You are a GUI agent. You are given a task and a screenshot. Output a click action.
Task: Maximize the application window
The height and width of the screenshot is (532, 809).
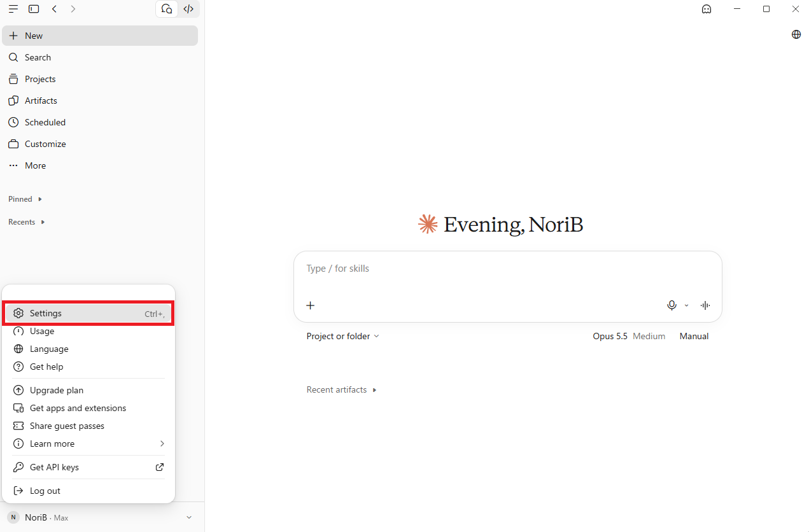click(x=766, y=9)
